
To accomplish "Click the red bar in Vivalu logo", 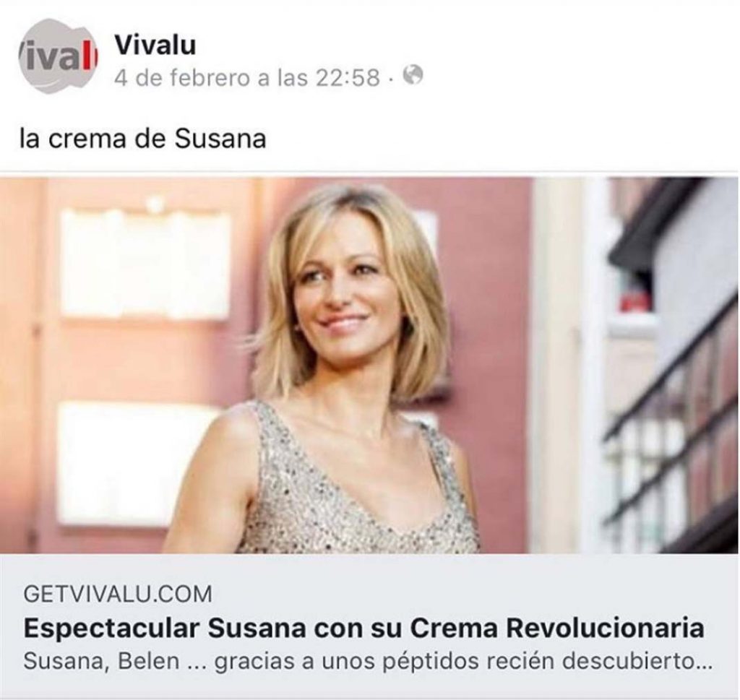I will pyautogui.click(x=94, y=59).
